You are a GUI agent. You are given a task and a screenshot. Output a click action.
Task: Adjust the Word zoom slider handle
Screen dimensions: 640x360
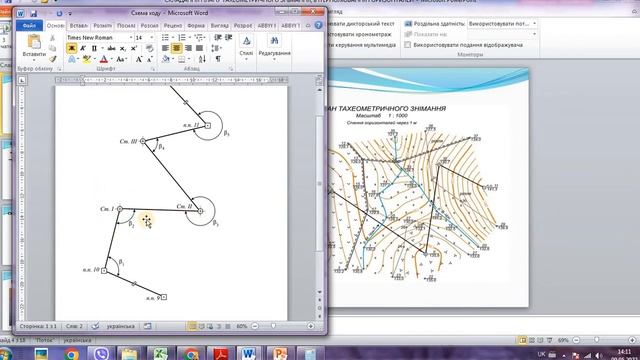click(x=273, y=326)
